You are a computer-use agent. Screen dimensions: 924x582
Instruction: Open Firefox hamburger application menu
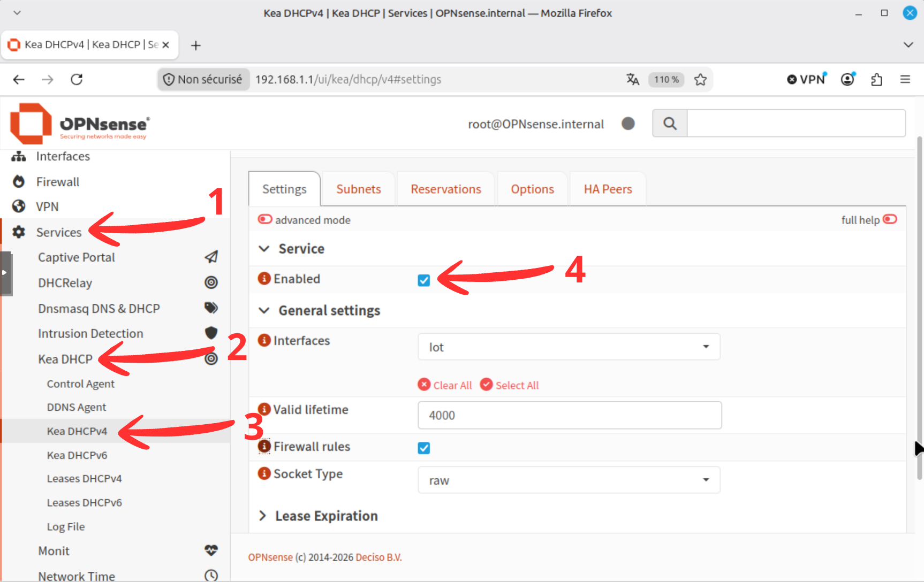905,80
